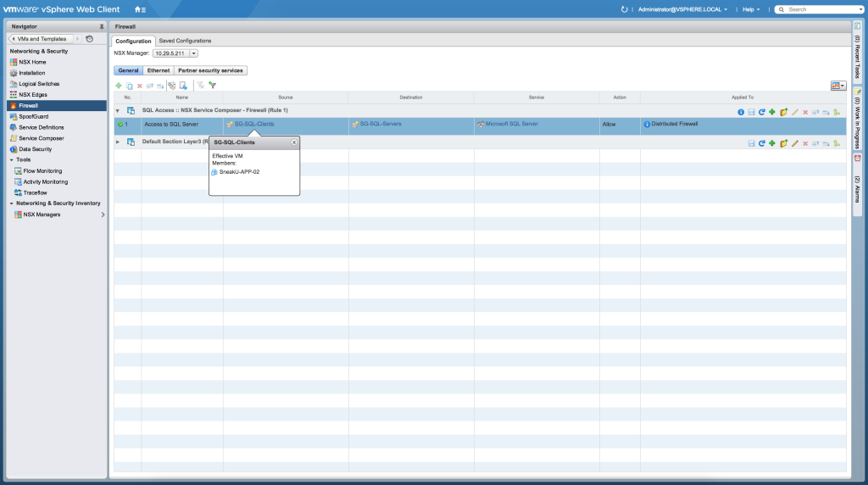Collapse Networking & Security Inventory group
Viewport: 868px width, 485px height.
tap(12, 203)
